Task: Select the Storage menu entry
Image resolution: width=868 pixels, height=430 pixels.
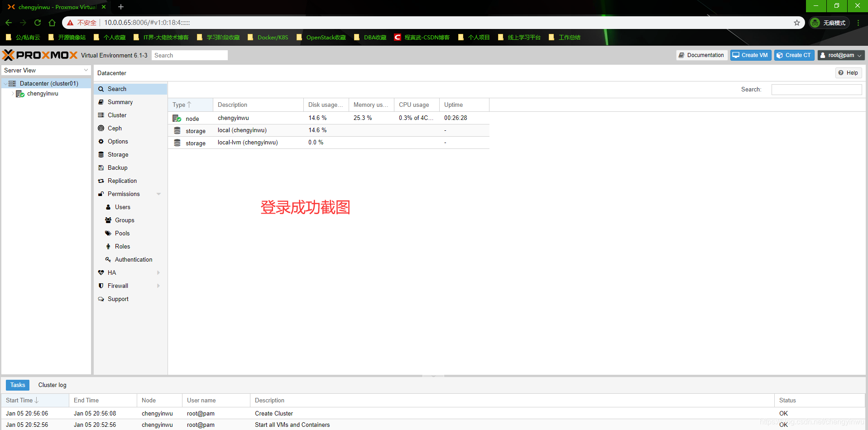Action: pyautogui.click(x=130, y=155)
